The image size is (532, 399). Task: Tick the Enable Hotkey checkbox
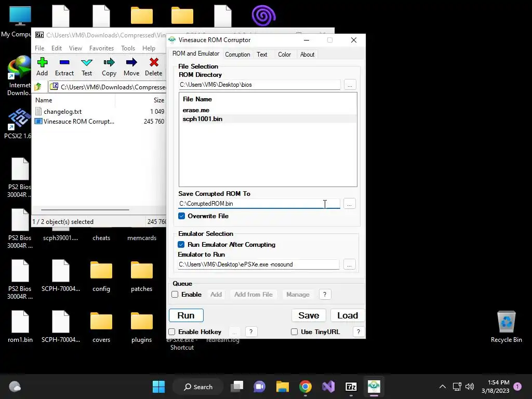point(172,332)
